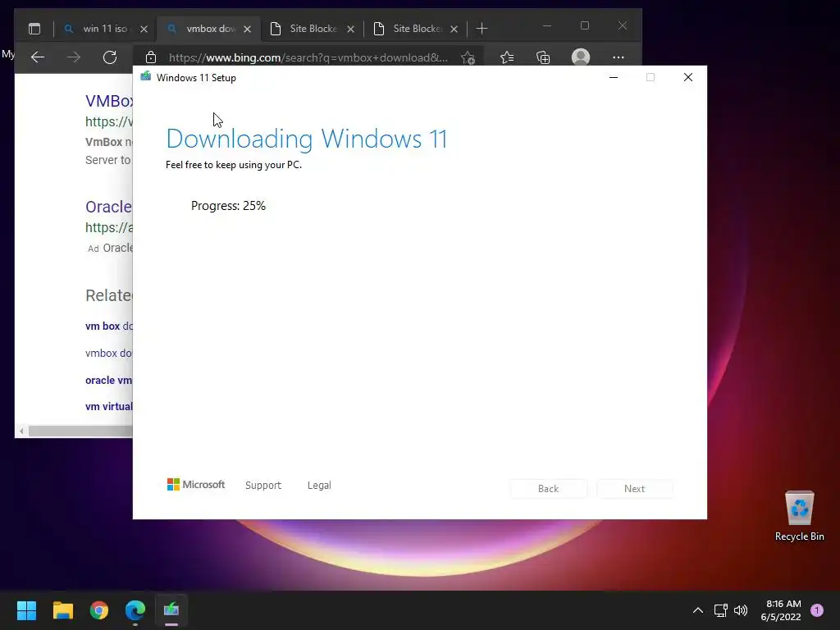Switch to Microsoft Edge on taskbar
Viewport: 840px width, 630px height.
coord(135,610)
